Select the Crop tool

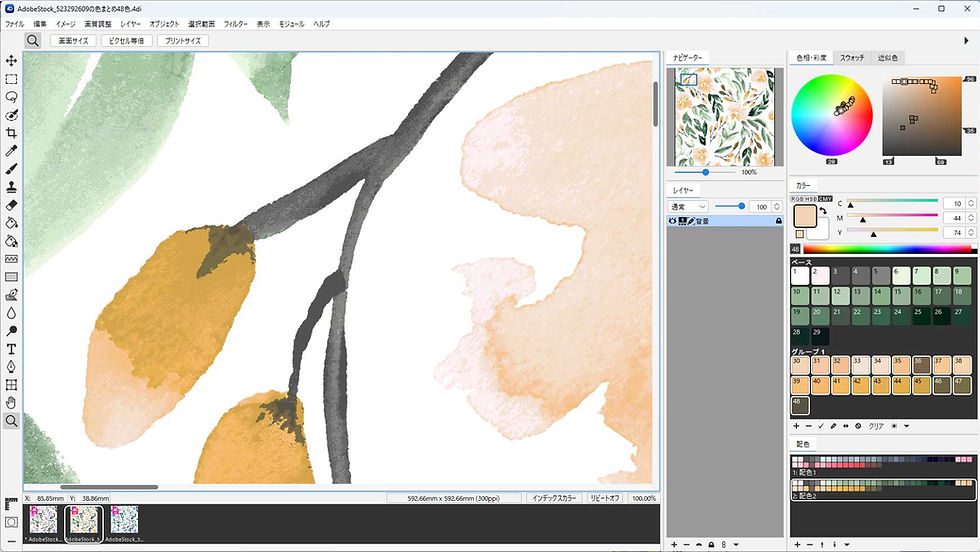[11, 132]
